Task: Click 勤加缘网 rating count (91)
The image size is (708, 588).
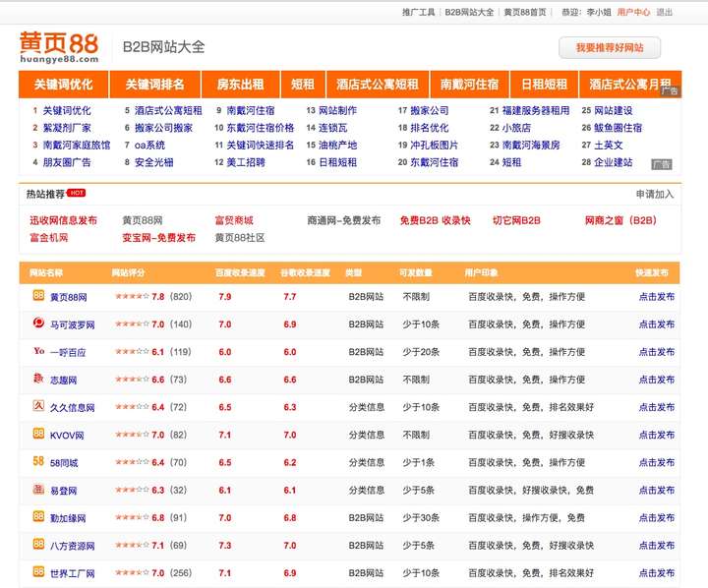Action: point(178,517)
